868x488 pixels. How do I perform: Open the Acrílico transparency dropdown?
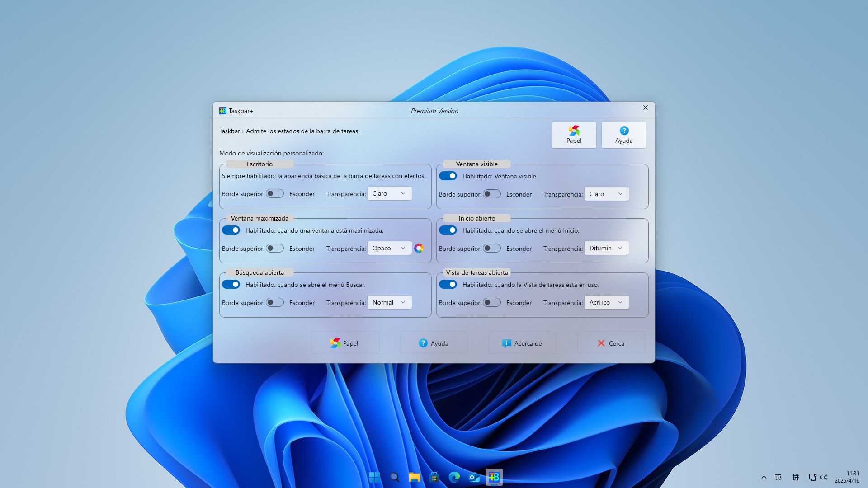[606, 302]
